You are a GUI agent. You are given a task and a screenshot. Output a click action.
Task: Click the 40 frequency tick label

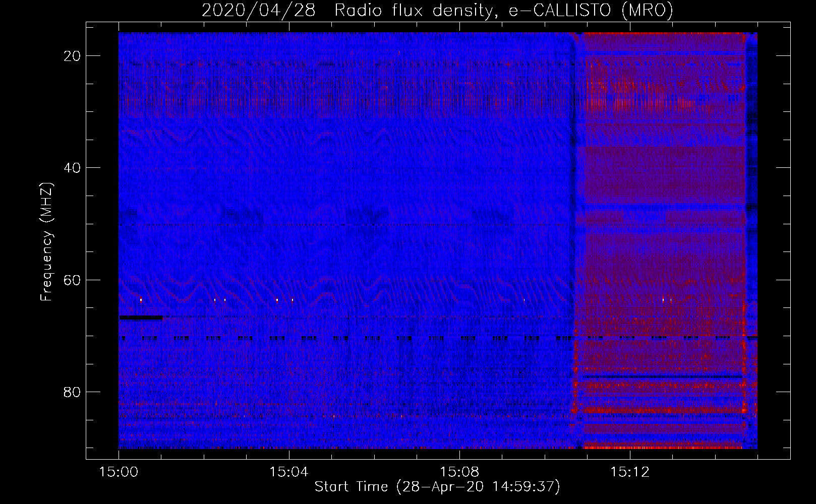click(73, 168)
